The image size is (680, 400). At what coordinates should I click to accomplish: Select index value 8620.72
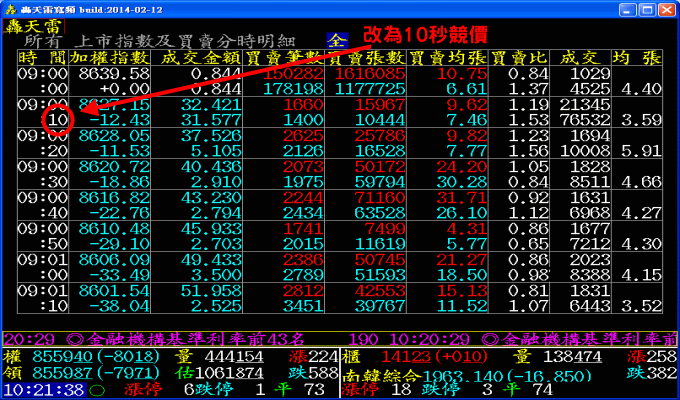point(114,167)
